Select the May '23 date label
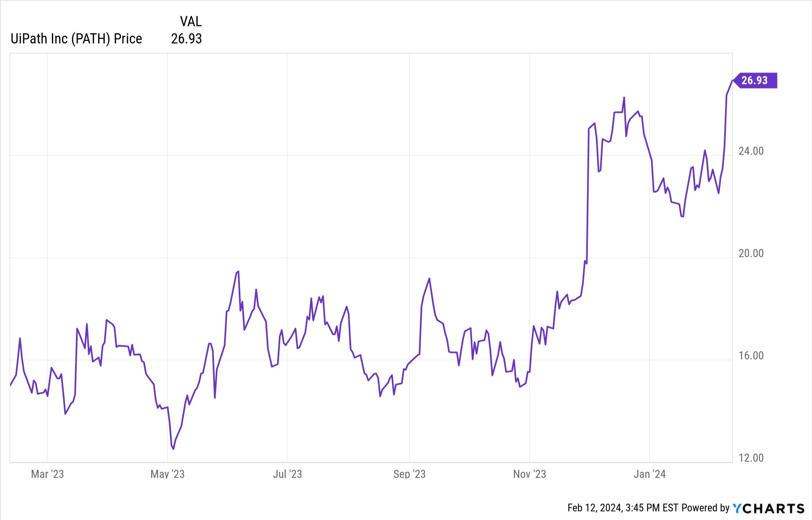 (167, 474)
